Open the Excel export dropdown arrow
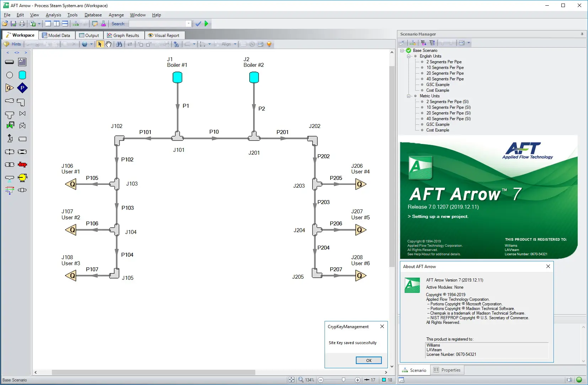Viewport: 588px width, 385px height. (x=39, y=24)
